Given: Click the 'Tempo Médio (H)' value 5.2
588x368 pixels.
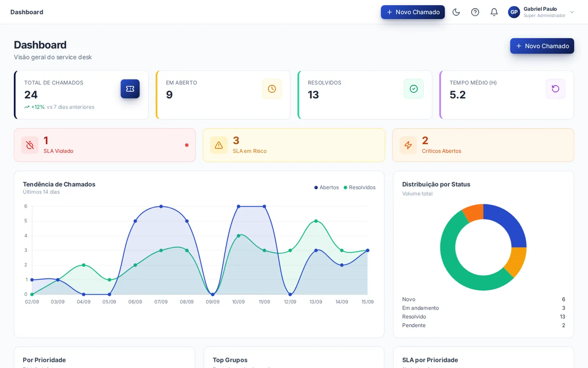Looking at the screenshot, I should [458, 95].
